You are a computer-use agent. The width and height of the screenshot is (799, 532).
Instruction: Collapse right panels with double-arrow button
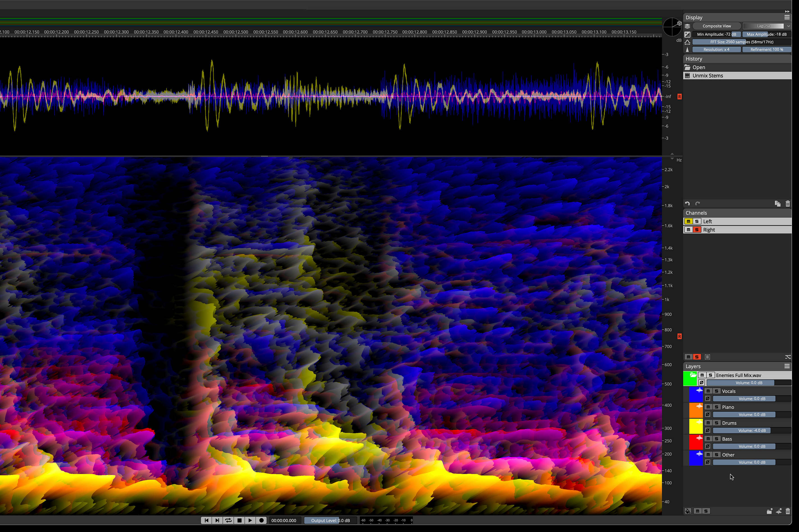(x=787, y=11)
